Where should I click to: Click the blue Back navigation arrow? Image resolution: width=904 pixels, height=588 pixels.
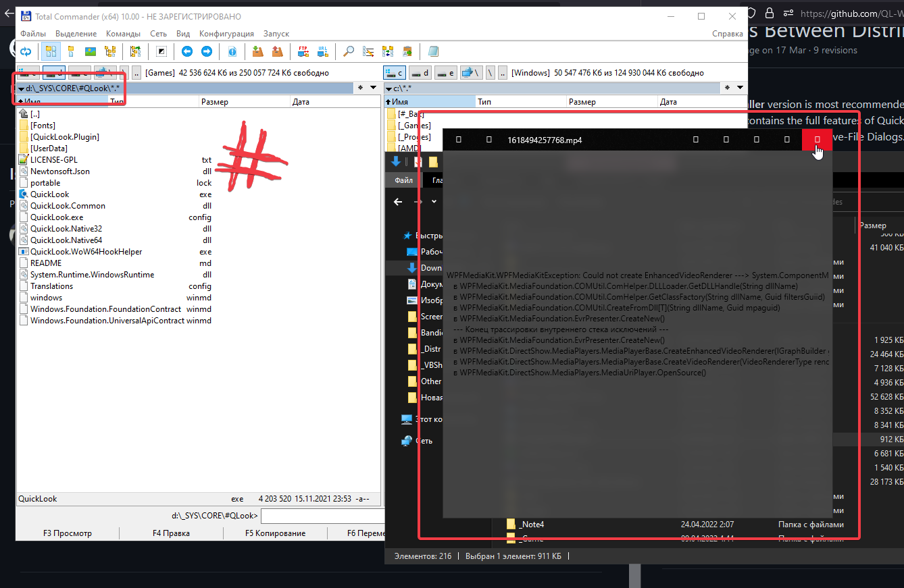(x=187, y=51)
